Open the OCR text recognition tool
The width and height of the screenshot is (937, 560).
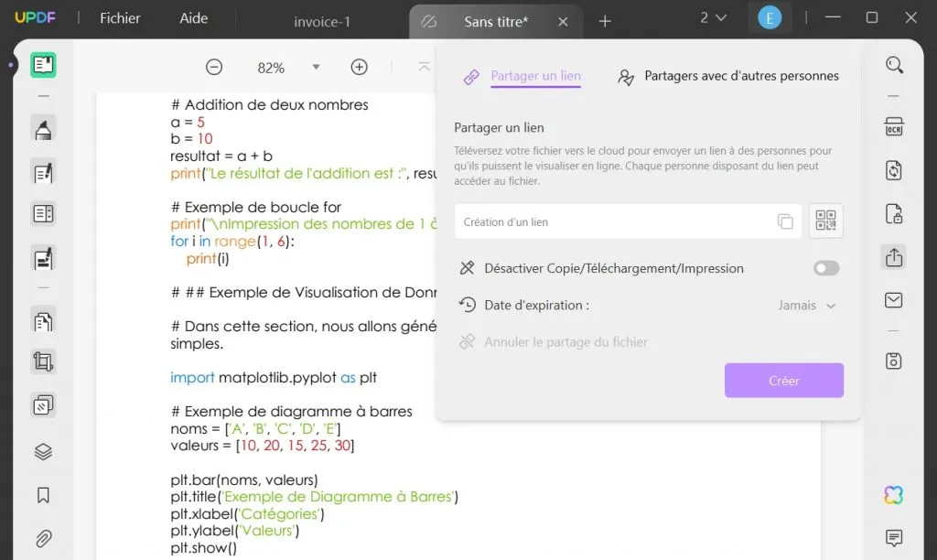894,126
